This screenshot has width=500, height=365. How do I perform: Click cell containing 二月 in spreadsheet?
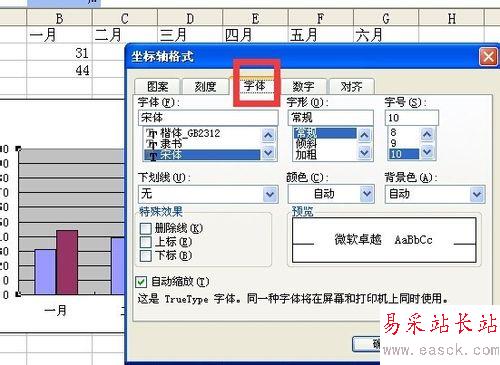pyautogui.click(x=125, y=35)
